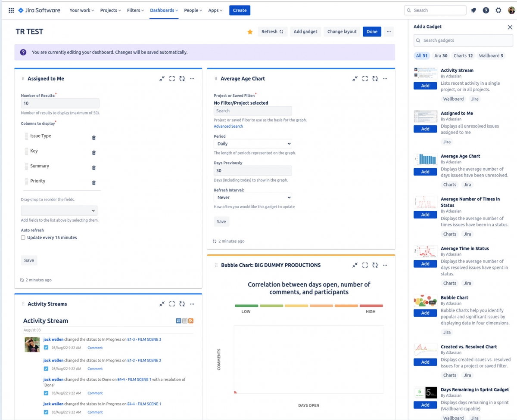Toggle the completed checkbox on FILM SCENE 2 entry
The width and height of the screenshot is (517, 420).
click(x=46, y=368)
